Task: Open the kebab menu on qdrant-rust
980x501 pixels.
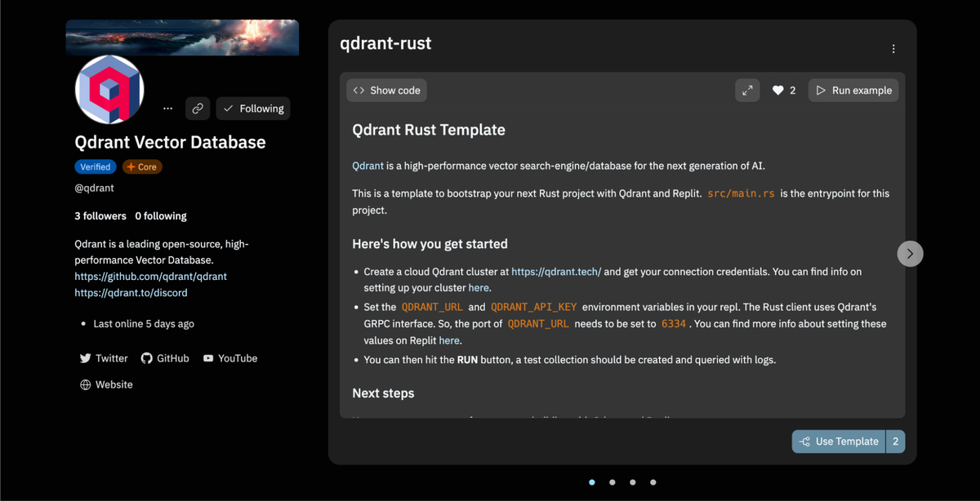Action: point(893,48)
